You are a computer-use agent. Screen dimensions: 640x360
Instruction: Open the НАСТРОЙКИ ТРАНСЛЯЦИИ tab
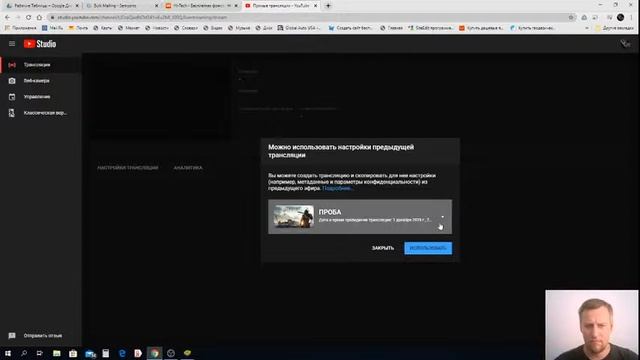(x=128, y=168)
